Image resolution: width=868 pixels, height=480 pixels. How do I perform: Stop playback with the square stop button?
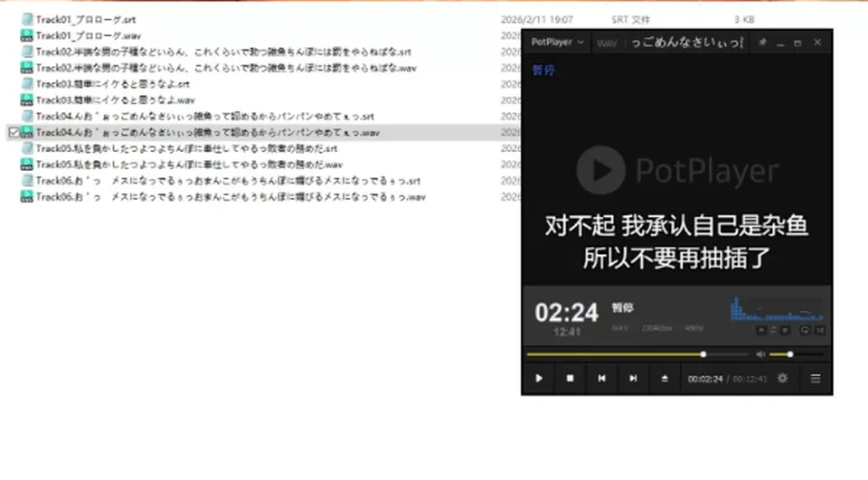pos(571,379)
